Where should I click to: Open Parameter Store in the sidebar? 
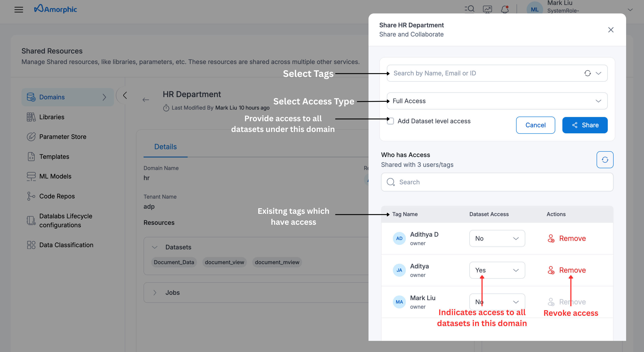[63, 137]
